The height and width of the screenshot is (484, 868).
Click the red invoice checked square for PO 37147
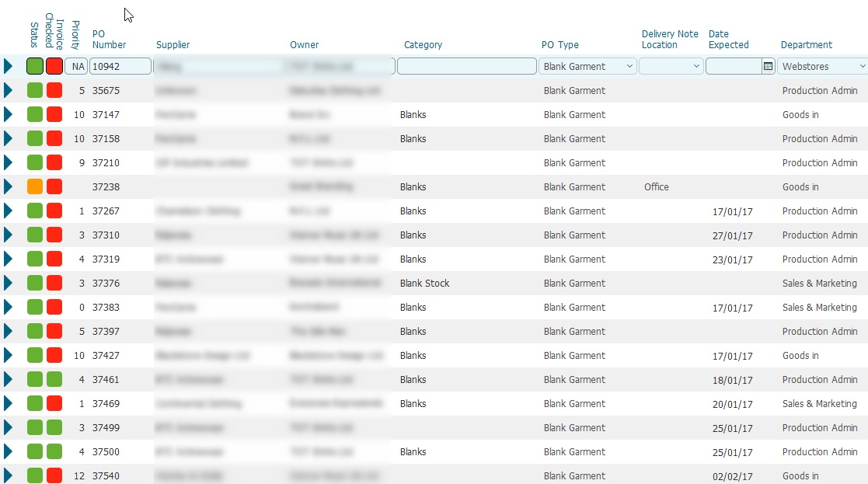pos(54,114)
